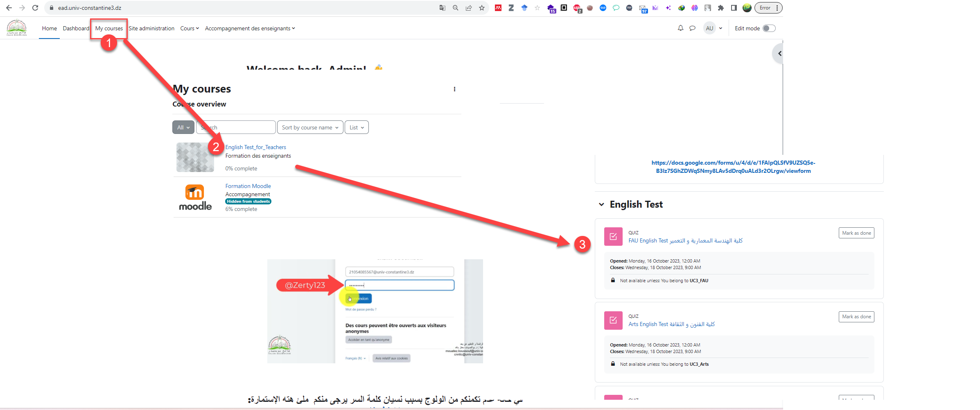Click the notifications bell icon

pyautogui.click(x=680, y=28)
